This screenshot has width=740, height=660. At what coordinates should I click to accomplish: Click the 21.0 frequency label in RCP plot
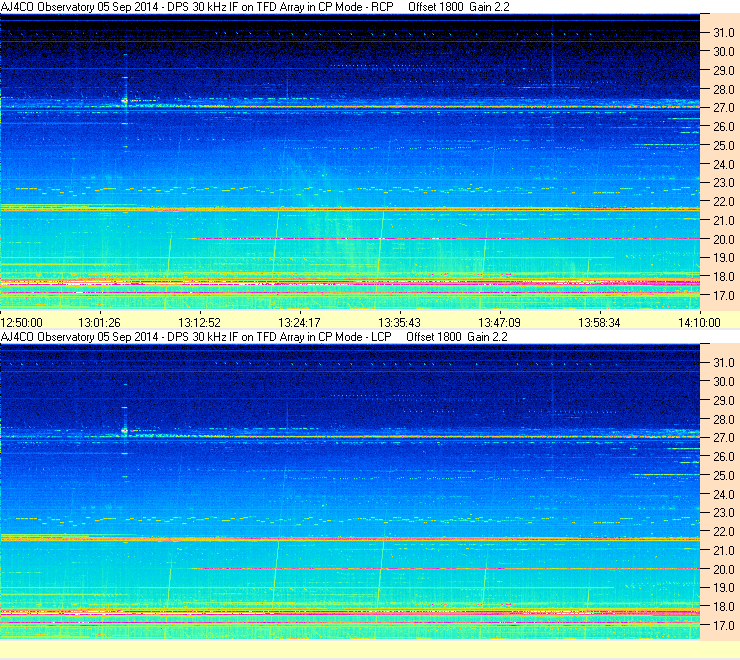coord(724,220)
